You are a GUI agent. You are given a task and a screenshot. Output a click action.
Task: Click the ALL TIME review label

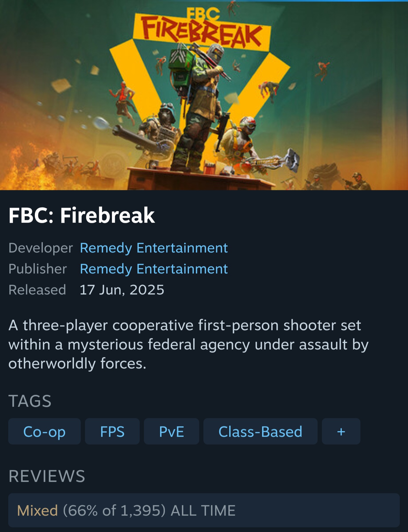(203, 510)
